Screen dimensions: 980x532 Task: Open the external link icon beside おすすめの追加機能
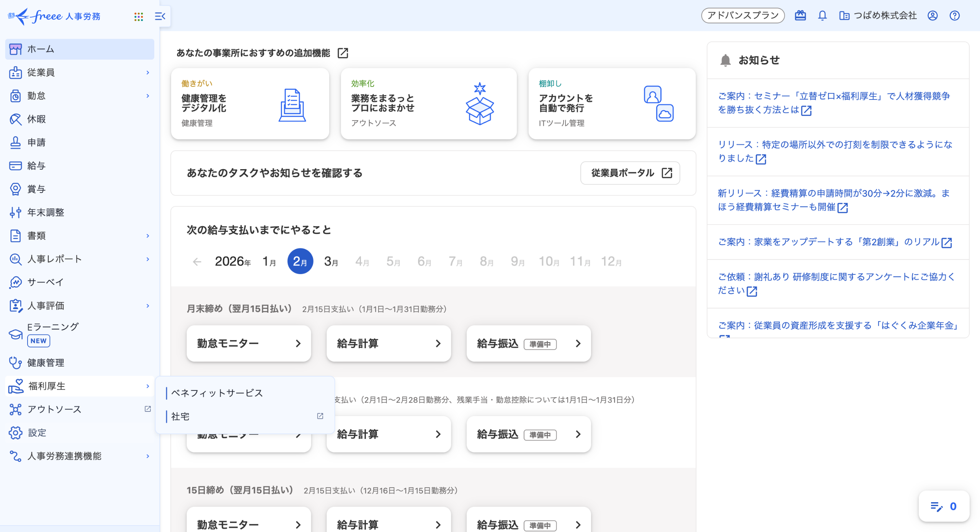coord(343,53)
